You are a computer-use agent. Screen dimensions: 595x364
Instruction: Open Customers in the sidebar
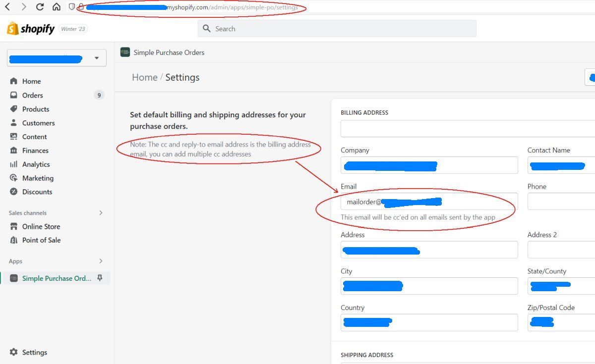click(38, 123)
